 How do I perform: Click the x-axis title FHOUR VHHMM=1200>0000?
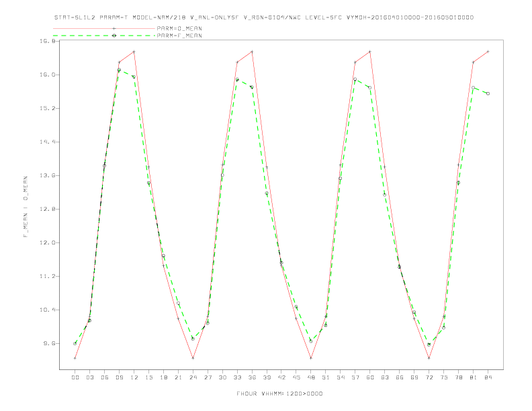click(279, 394)
